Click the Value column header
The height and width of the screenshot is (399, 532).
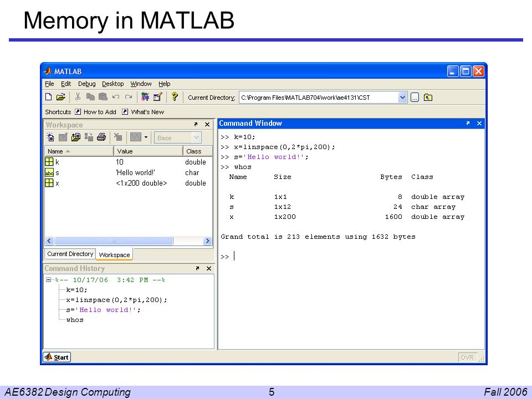[149, 151]
